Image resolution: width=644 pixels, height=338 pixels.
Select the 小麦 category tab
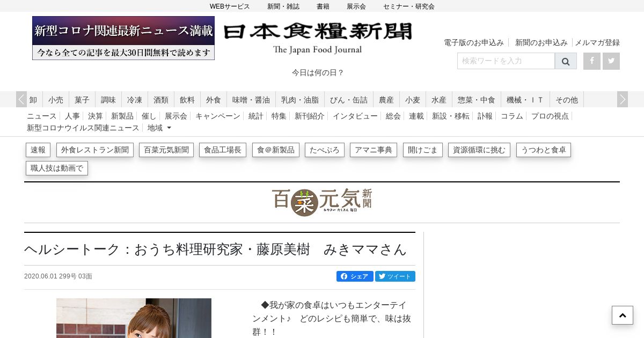pyautogui.click(x=413, y=100)
